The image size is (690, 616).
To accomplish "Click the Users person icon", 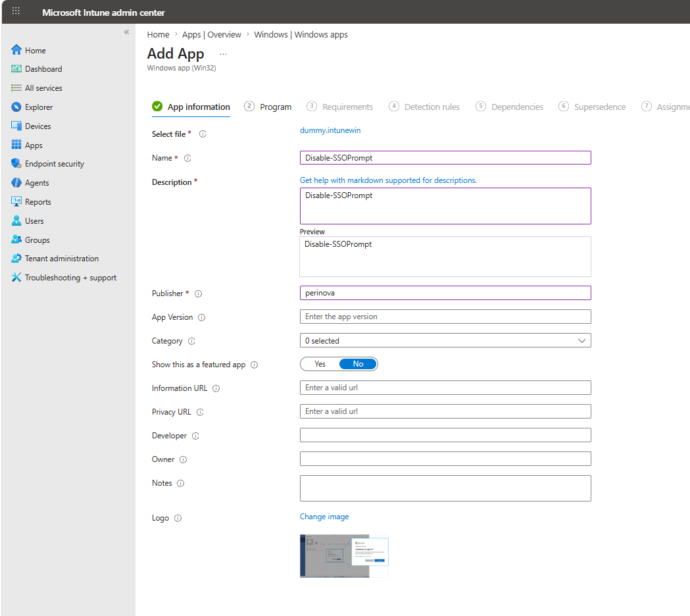I will [x=16, y=220].
